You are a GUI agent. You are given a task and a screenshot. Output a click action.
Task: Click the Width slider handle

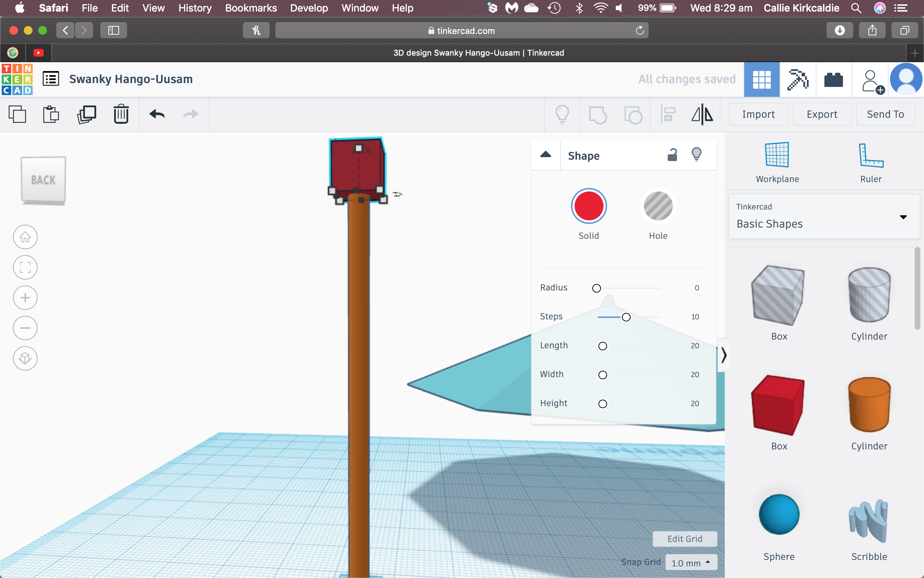[602, 375]
